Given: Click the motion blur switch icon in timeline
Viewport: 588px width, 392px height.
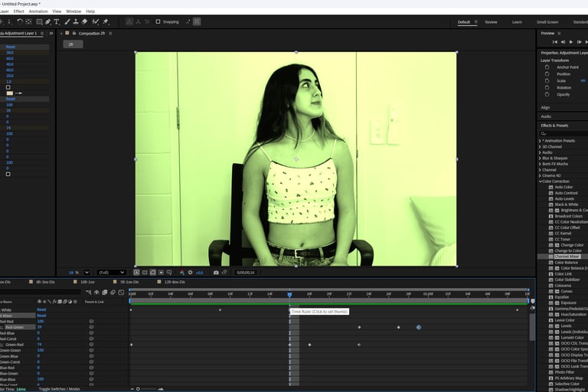Looking at the screenshot, I should pos(113,292).
